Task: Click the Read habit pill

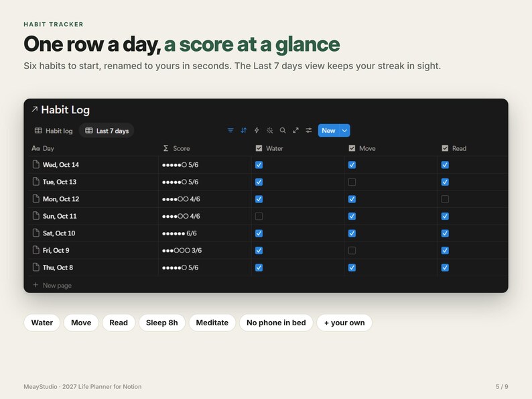Action: pos(119,323)
